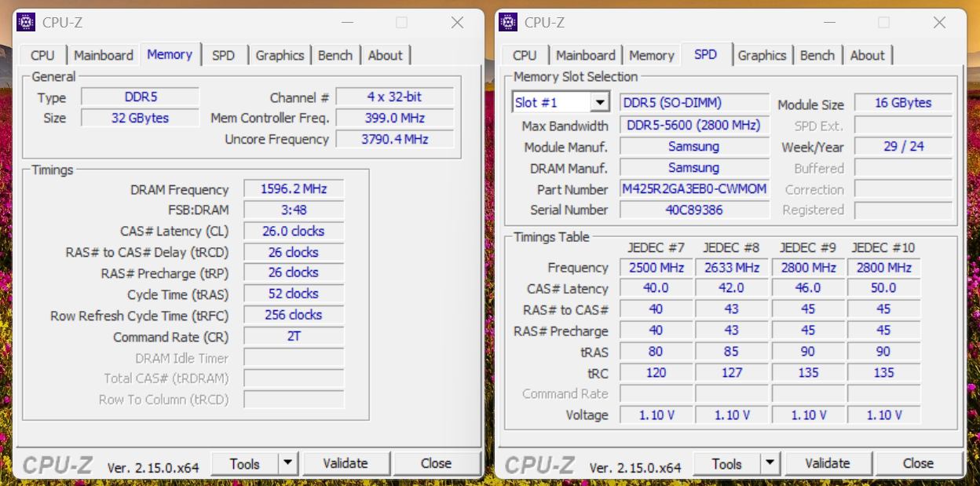This screenshot has width=980, height=486.
Task: Select Memory tab in left CPU-Z window
Action: pos(170,54)
